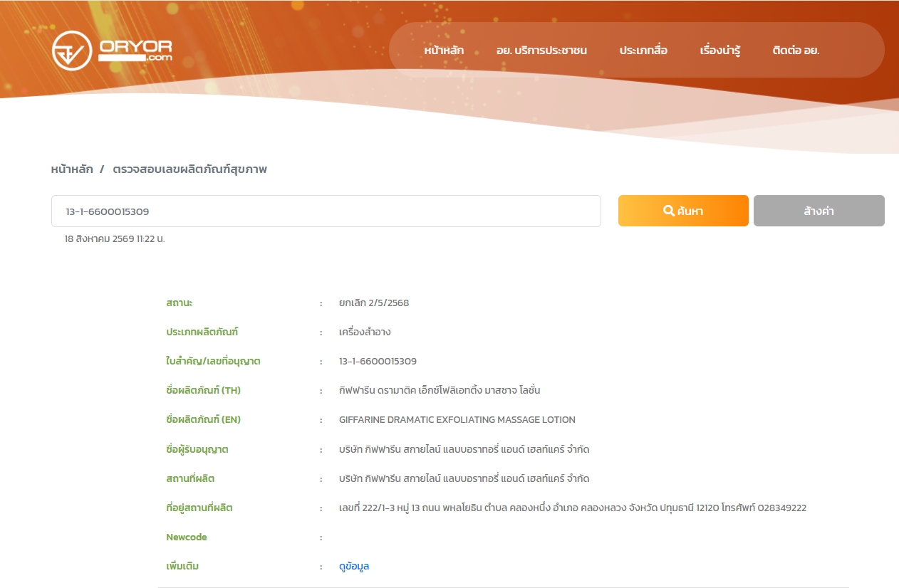Click the ชื่อผลิตภัณฑ์ (EN) label
899x588 pixels.
pos(203,419)
